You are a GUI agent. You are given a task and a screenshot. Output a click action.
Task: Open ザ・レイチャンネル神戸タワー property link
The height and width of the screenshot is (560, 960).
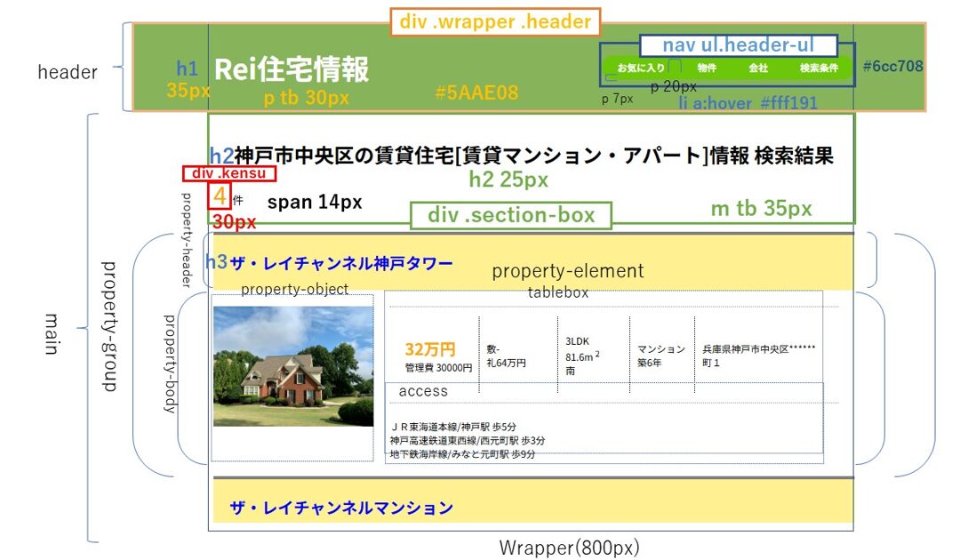point(341,263)
